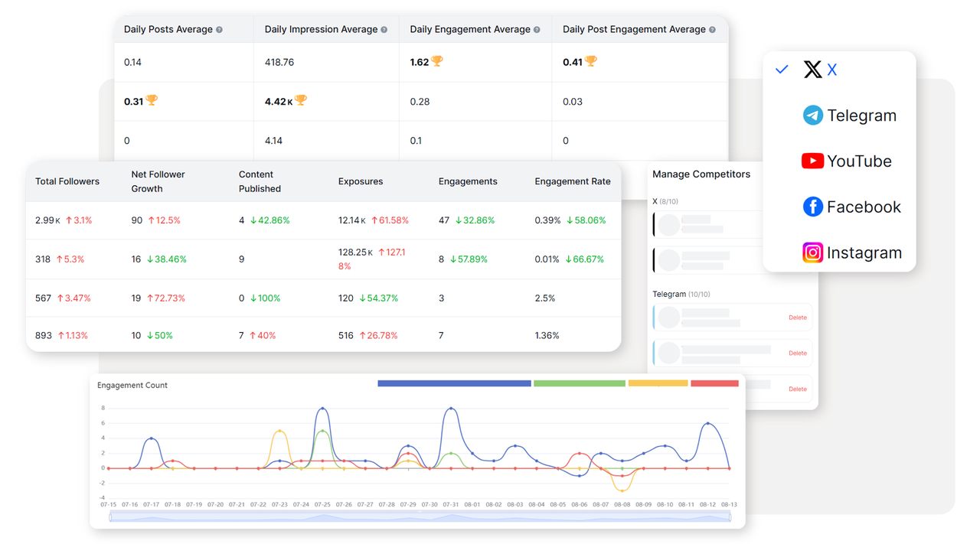The height and width of the screenshot is (544, 980).
Task: Select the Facebook platform icon
Action: point(812,207)
